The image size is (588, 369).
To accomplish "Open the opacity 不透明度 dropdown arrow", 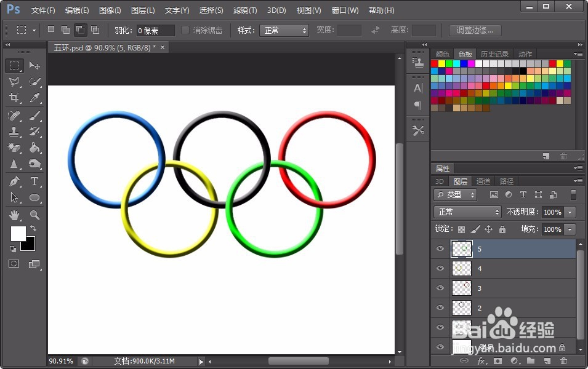I will tap(570, 212).
